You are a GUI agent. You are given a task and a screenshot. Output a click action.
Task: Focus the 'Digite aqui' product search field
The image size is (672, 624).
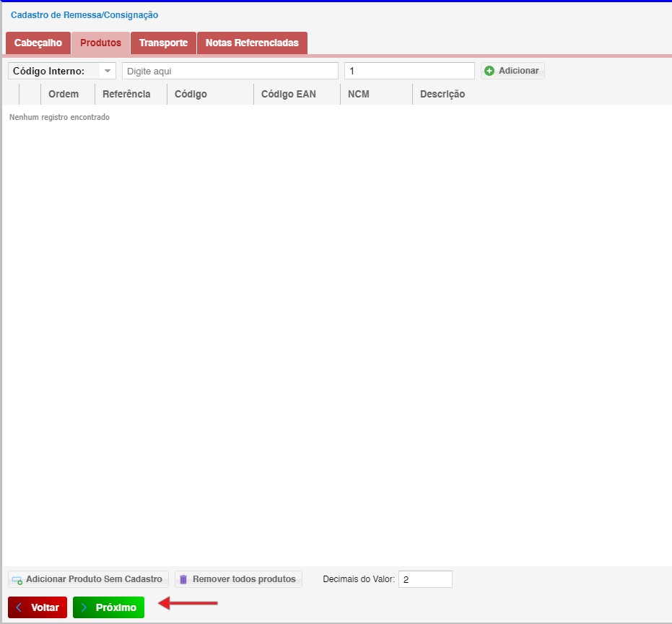(x=230, y=71)
